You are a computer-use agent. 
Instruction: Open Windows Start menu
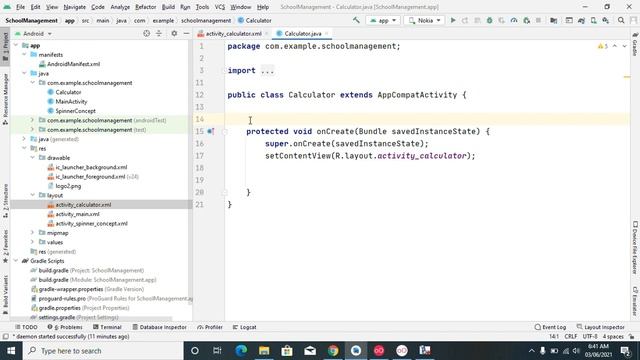click(x=11, y=351)
